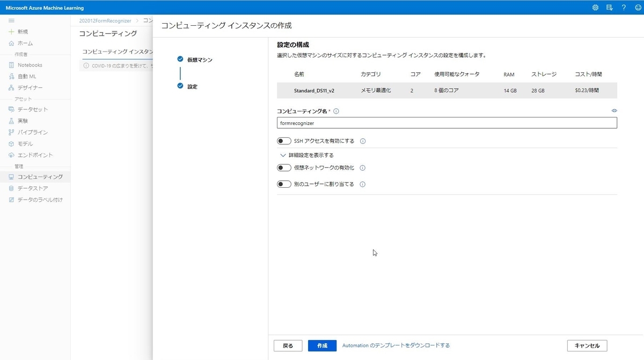Collapse sidebar with hamburger menu
This screenshot has height=360, width=644.
(x=11, y=20)
